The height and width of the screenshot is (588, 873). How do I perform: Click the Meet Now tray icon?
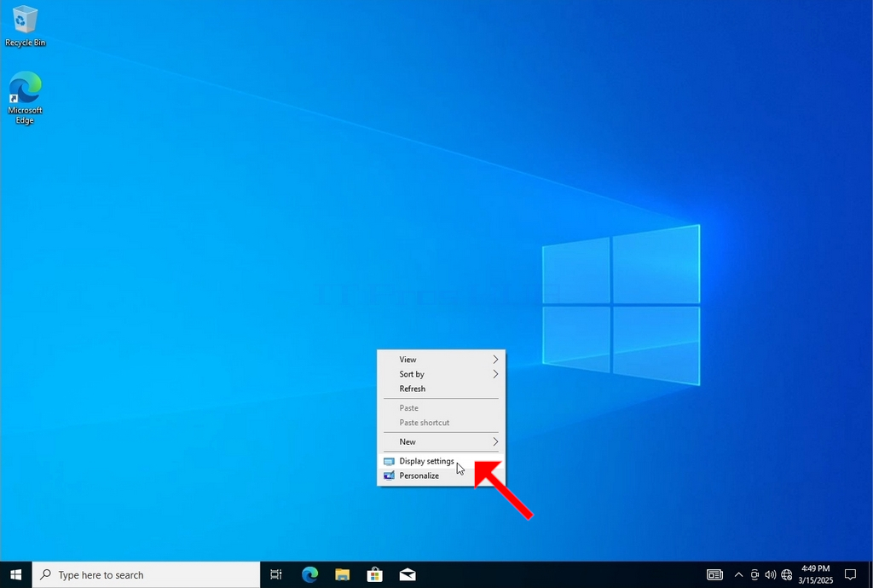[754, 574]
